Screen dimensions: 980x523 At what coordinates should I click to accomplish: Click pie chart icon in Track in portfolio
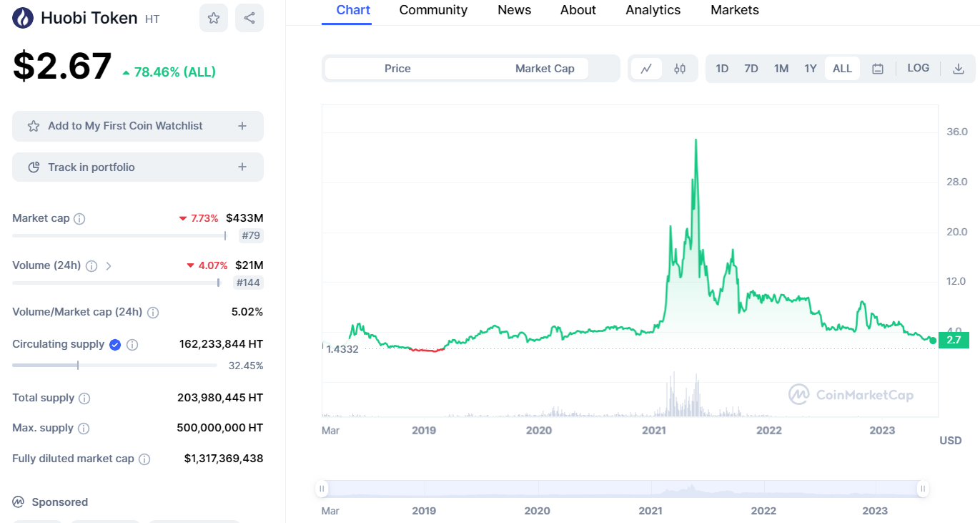coord(34,167)
